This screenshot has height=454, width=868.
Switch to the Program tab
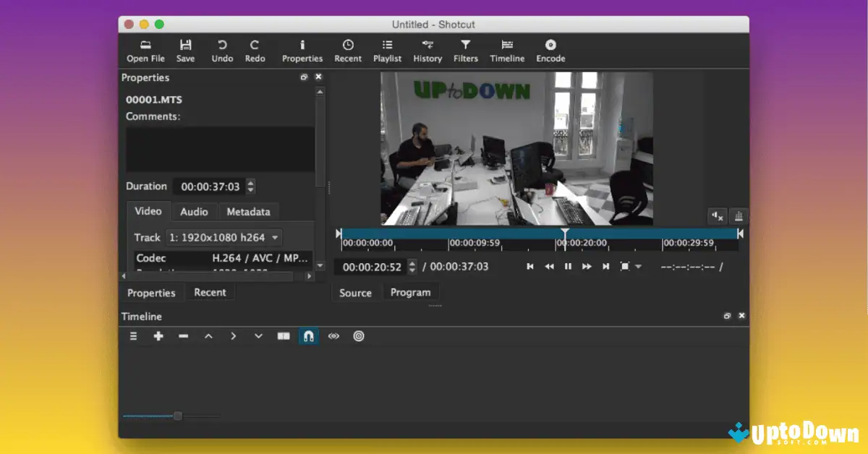(411, 292)
